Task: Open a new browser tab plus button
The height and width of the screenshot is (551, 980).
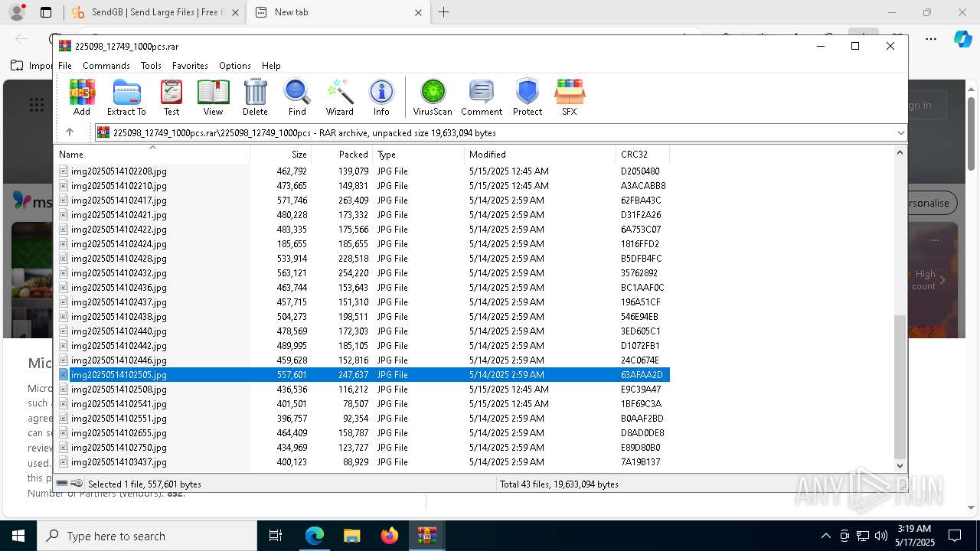Action: pos(443,12)
